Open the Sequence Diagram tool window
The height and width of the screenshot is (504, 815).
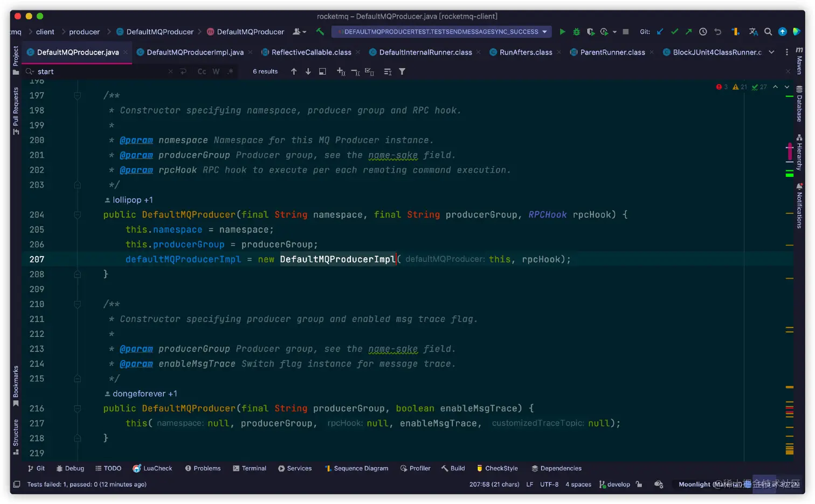[x=356, y=468]
